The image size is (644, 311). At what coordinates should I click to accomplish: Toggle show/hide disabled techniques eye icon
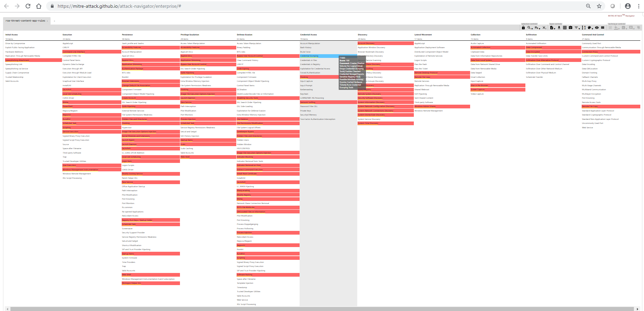(x=597, y=28)
